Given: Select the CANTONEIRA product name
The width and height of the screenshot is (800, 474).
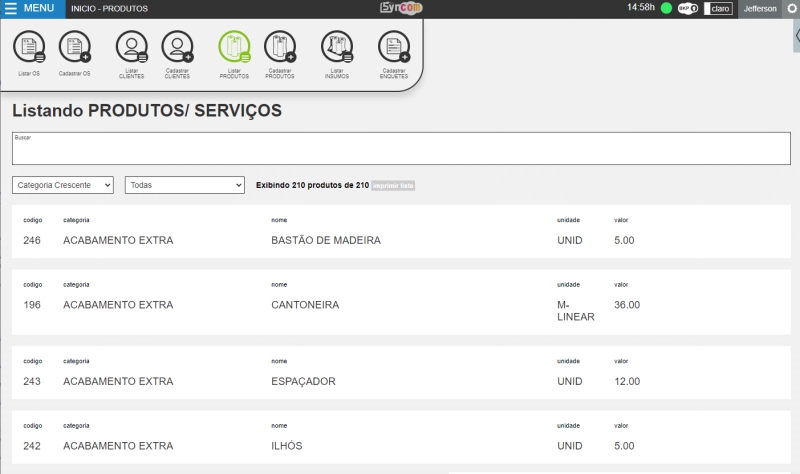Looking at the screenshot, I should (305, 305).
